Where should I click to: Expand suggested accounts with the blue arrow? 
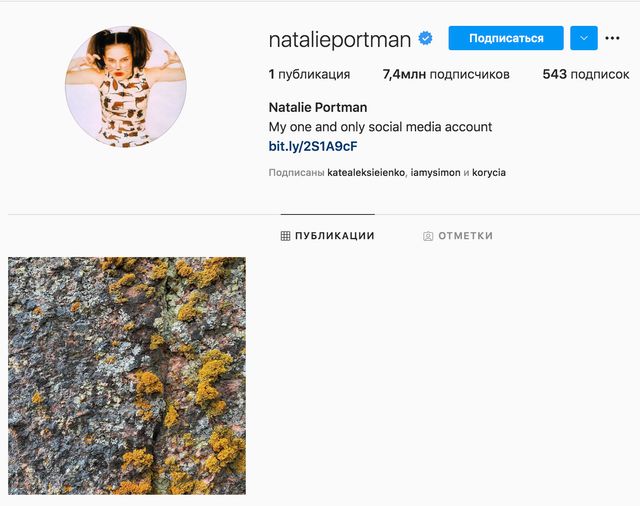pyautogui.click(x=584, y=39)
